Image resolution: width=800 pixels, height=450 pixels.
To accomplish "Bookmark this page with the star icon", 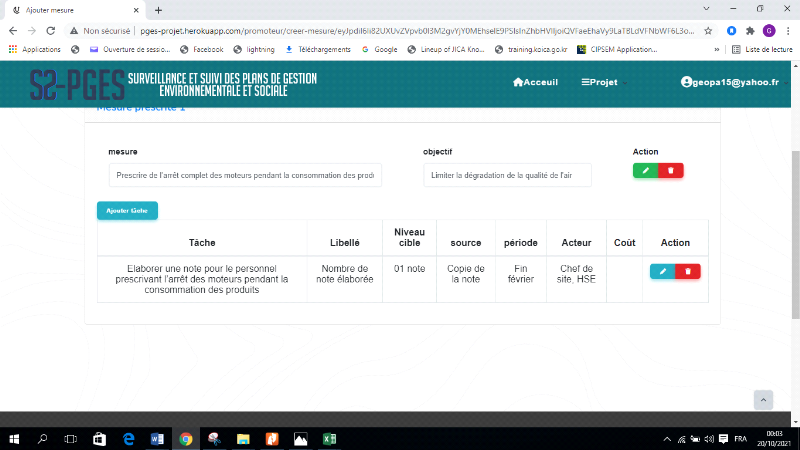I will (x=708, y=31).
